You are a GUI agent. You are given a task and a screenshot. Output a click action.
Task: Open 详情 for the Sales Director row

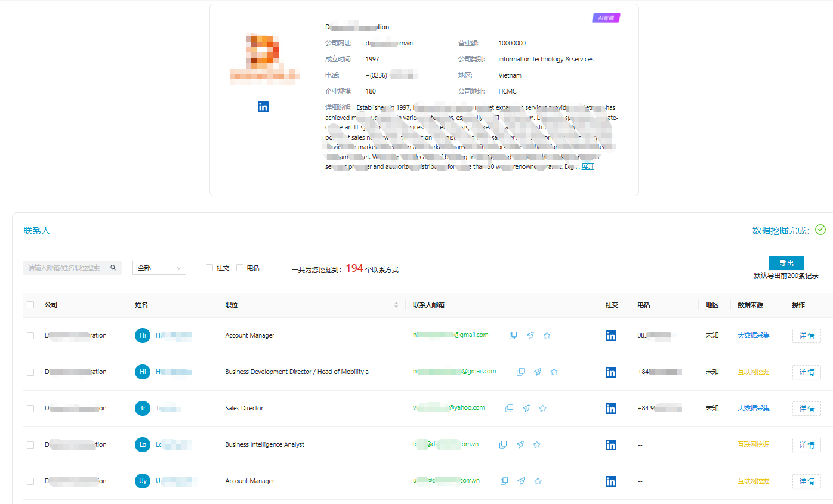click(x=806, y=409)
